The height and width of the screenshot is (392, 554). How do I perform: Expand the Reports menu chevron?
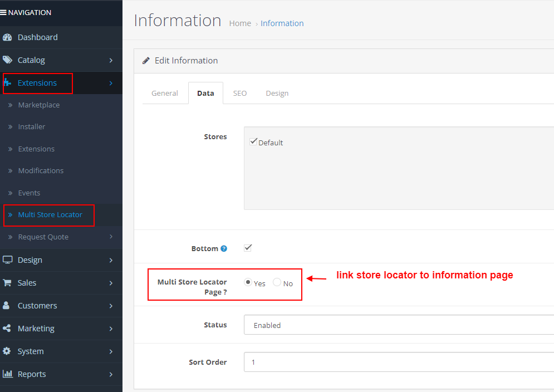coord(111,374)
